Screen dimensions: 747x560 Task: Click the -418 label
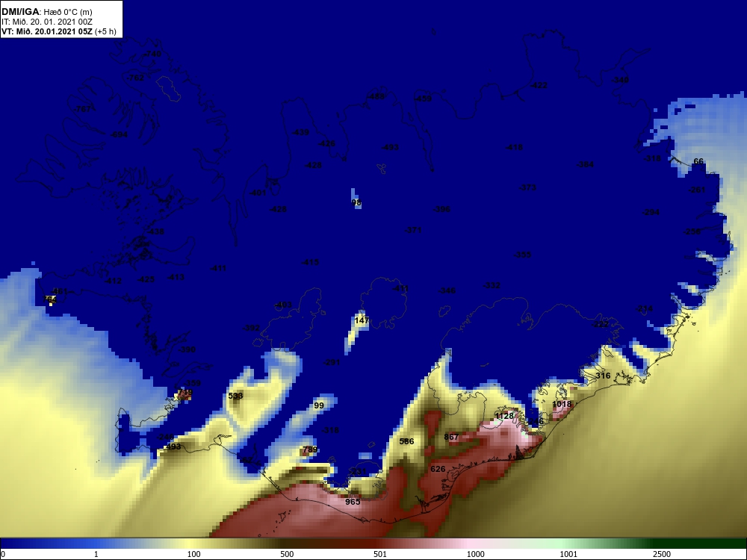(x=514, y=147)
